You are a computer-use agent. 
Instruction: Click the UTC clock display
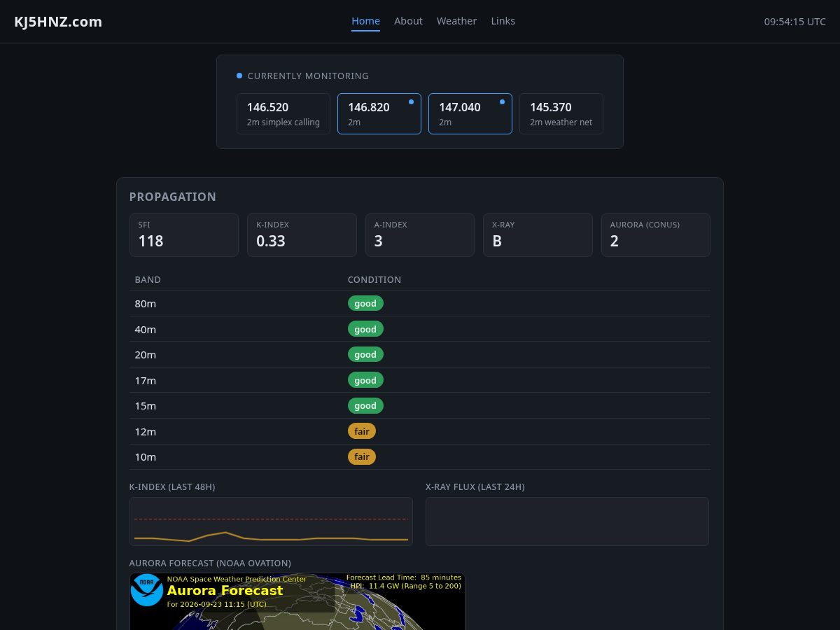coord(794,22)
